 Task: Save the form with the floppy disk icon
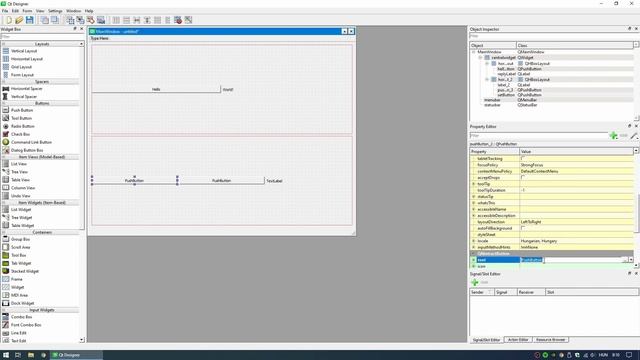29,20
